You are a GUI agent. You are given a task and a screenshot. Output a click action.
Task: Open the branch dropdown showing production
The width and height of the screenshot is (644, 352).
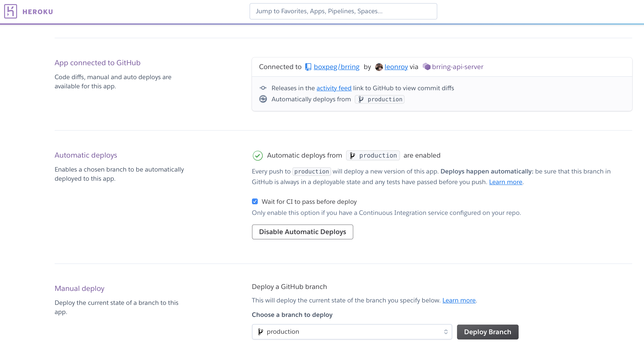tap(352, 332)
